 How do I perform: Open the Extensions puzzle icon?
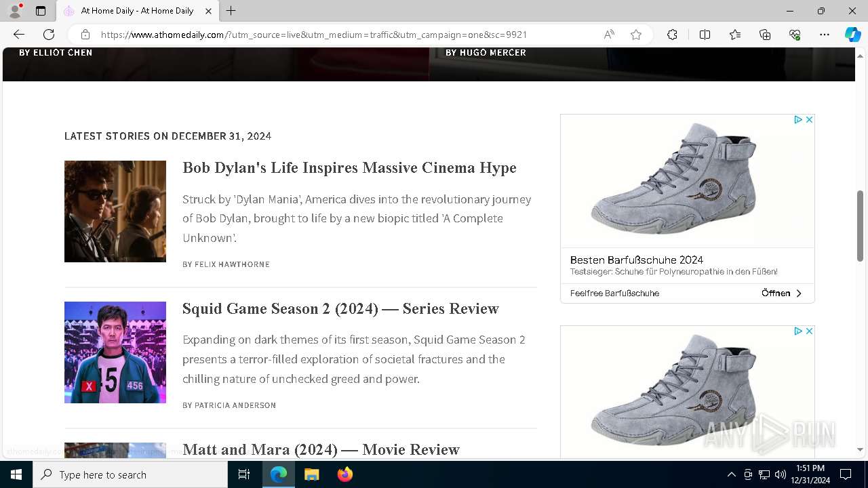(x=672, y=35)
